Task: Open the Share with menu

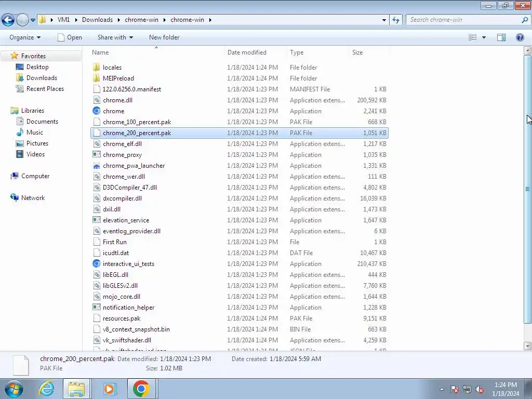Action: click(115, 37)
